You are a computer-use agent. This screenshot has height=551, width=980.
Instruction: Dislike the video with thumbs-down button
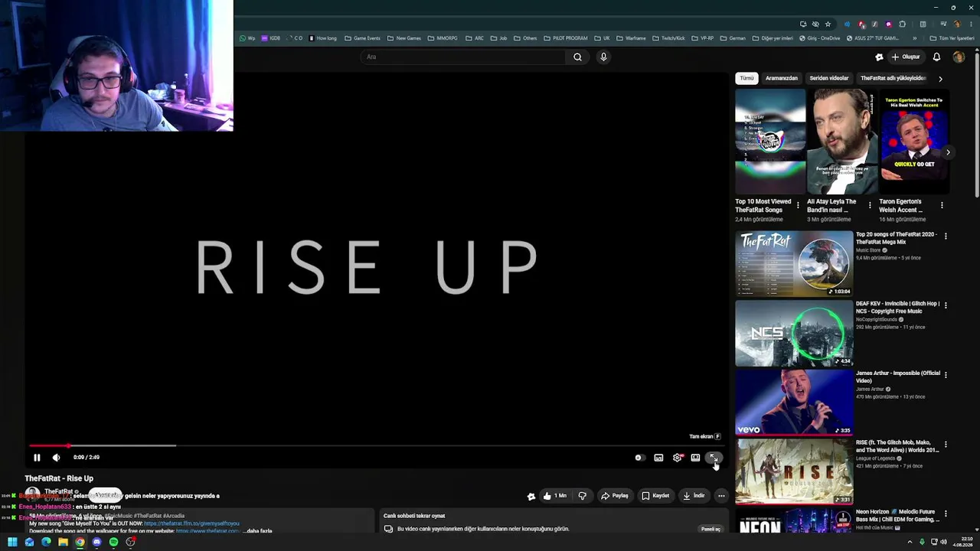pos(583,496)
